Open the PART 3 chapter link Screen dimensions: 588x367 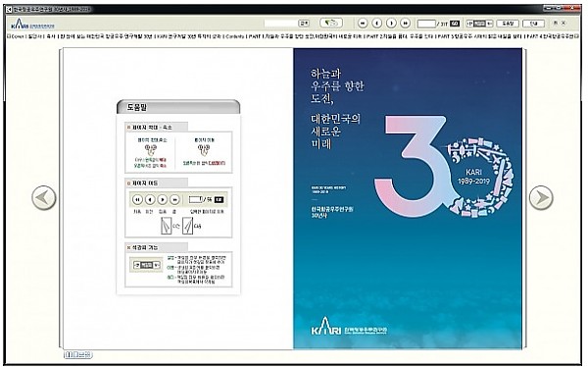click(479, 36)
